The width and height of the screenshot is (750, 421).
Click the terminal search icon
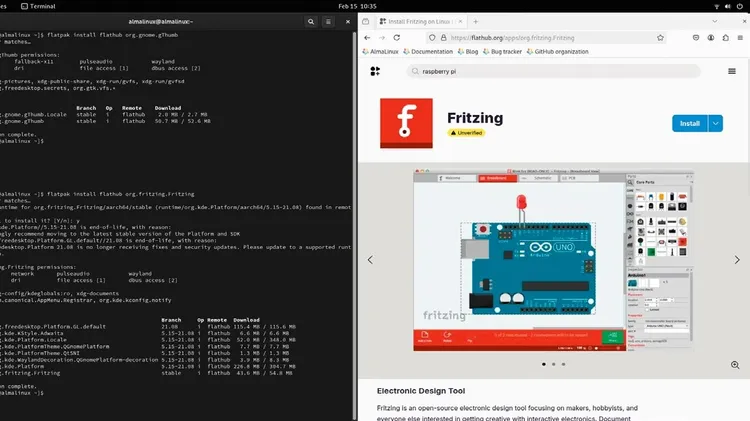311,22
